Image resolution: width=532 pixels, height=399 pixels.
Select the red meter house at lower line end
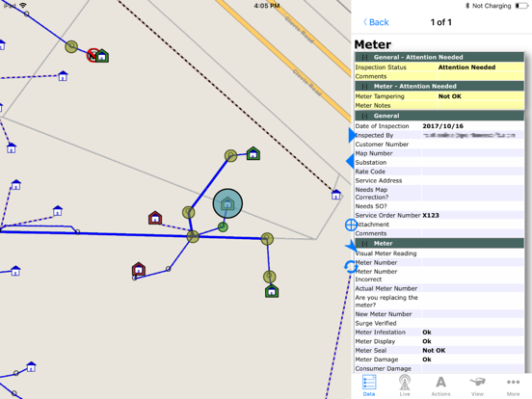139,269
